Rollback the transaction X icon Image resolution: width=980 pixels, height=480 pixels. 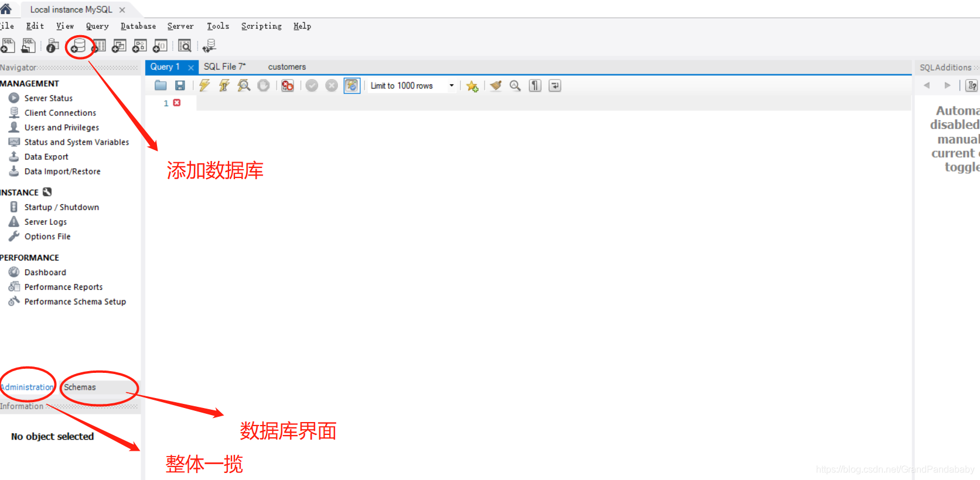click(332, 85)
